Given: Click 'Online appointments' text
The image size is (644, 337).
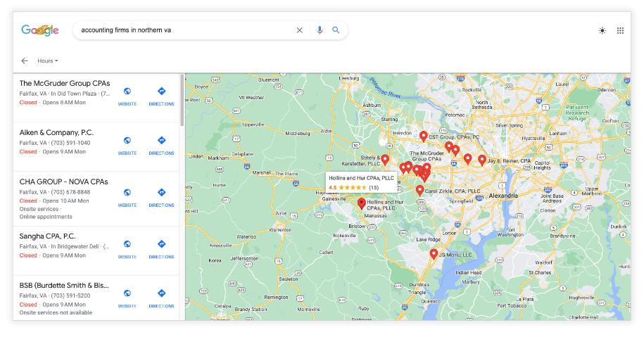Looking at the screenshot, I should tap(46, 217).
